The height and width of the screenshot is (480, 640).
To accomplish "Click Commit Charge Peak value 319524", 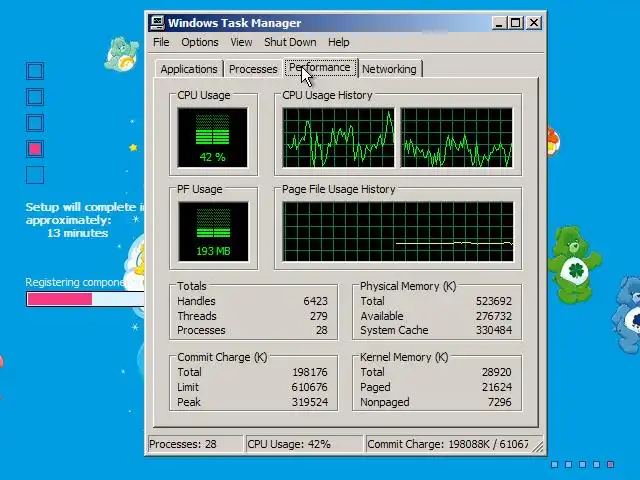I will (310, 402).
